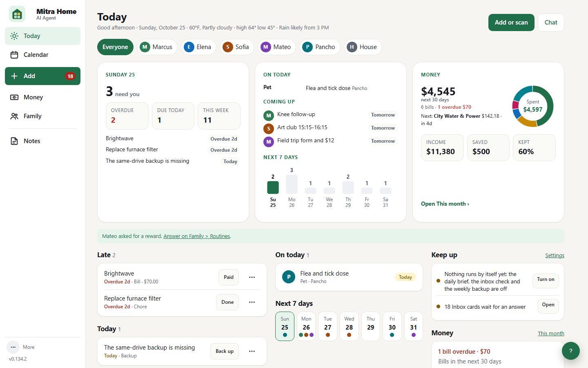Filter by Elena
588x368 pixels.
pos(198,47)
